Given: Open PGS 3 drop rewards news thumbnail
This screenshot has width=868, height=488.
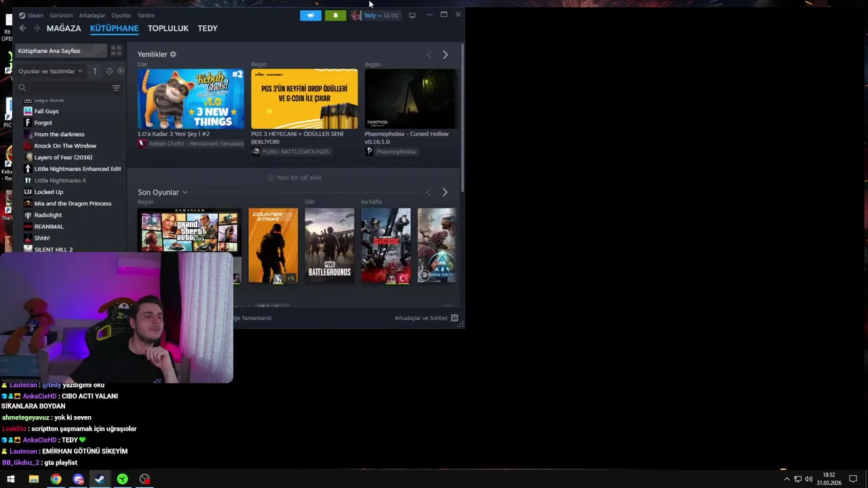Looking at the screenshot, I should [x=304, y=99].
